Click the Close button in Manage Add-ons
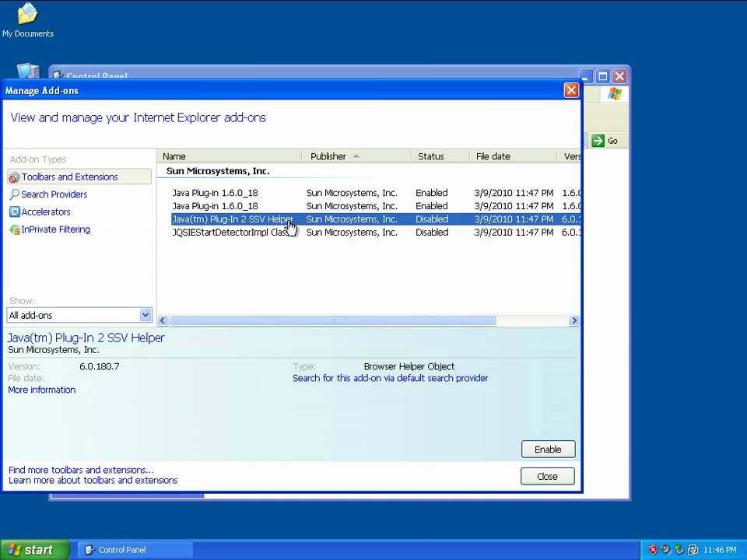This screenshot has height=560, width=747. point(547,476)
